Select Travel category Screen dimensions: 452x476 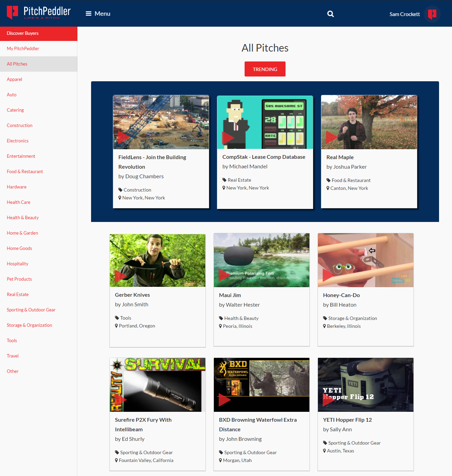point(39,356)
